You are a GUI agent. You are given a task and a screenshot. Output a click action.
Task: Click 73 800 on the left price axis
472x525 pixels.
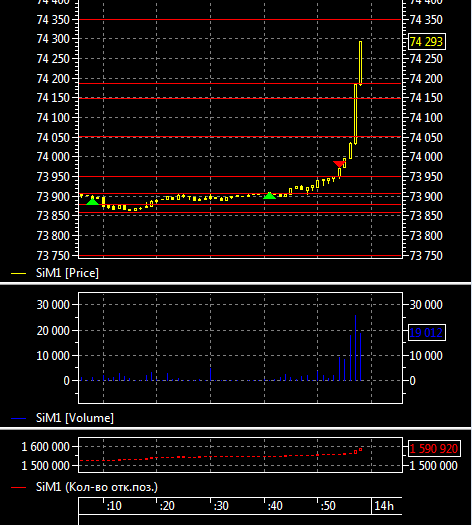[53, 236]
